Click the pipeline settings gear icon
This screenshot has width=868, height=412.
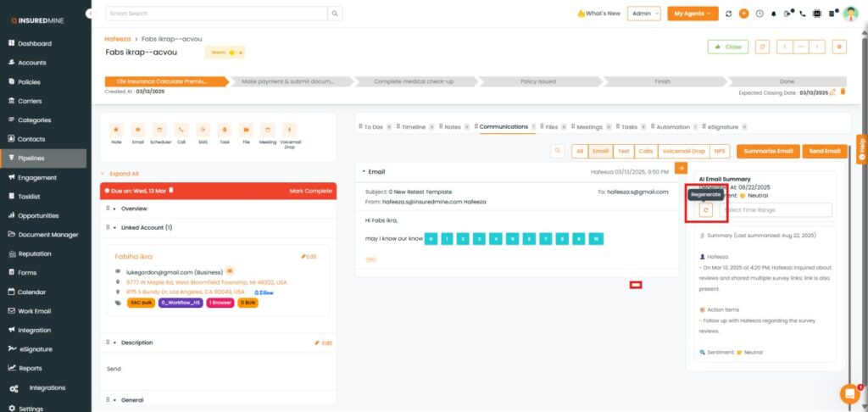(x=840, y=47)
